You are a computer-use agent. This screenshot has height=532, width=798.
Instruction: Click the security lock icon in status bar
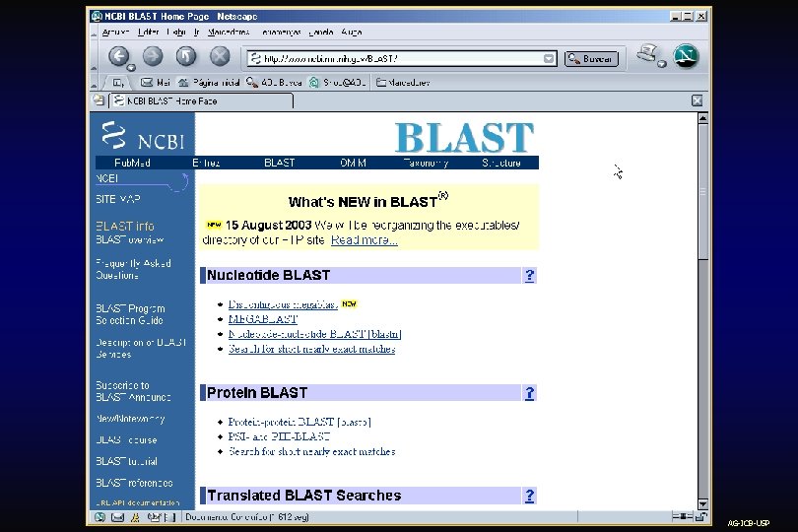click(701, 516)
